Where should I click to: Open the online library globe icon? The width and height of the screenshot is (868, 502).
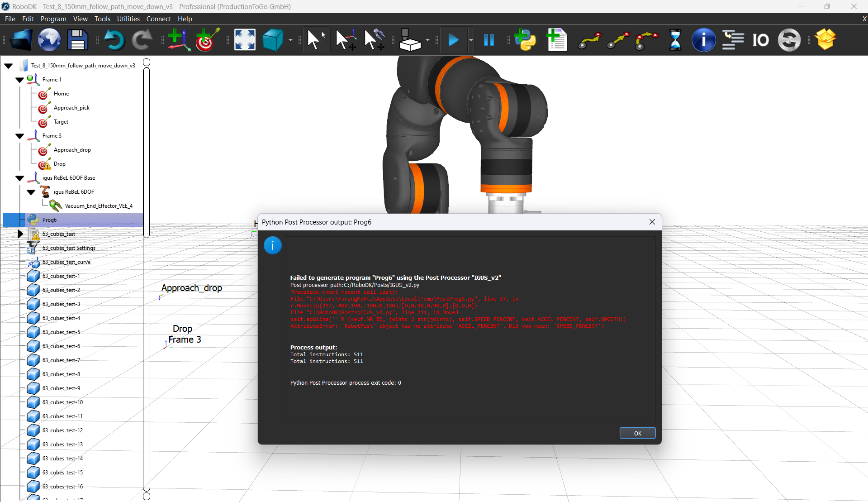(49, 40)
